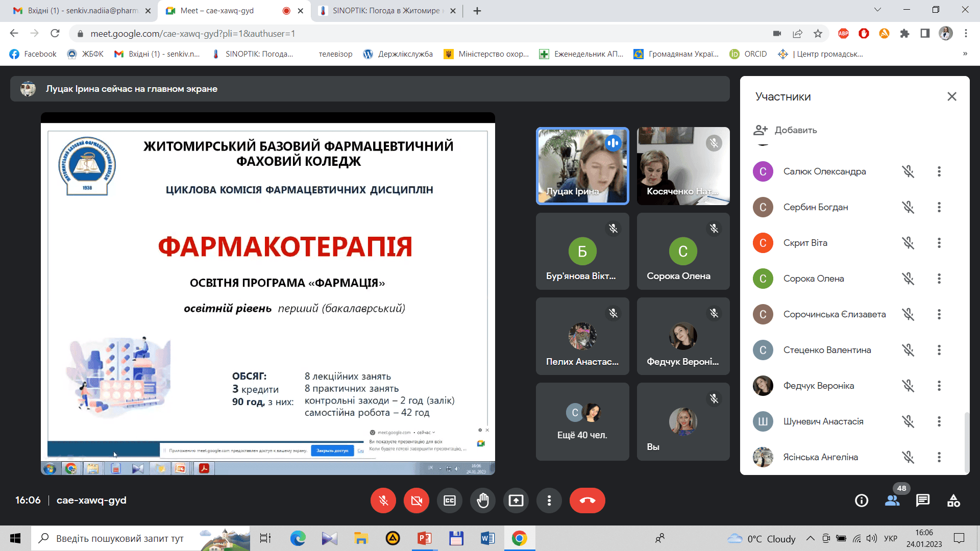Select Луцак Ірина video tile
Image resolution: width=980 pixels, height=551 pixels.
pyautogui.click(x=582, y=166)
